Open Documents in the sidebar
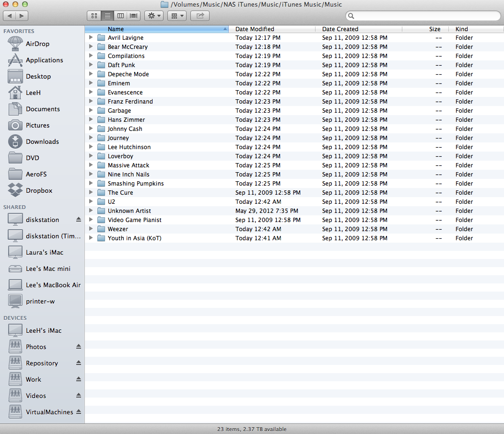 pyautogui.click(x=43, y=109)
